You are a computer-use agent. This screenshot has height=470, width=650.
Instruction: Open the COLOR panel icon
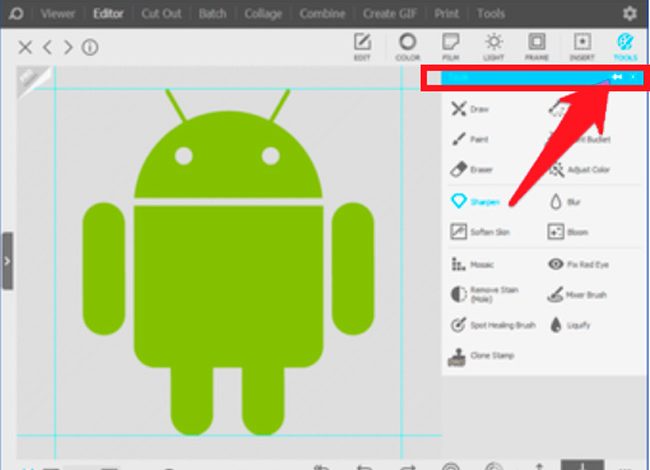[407, 46]
